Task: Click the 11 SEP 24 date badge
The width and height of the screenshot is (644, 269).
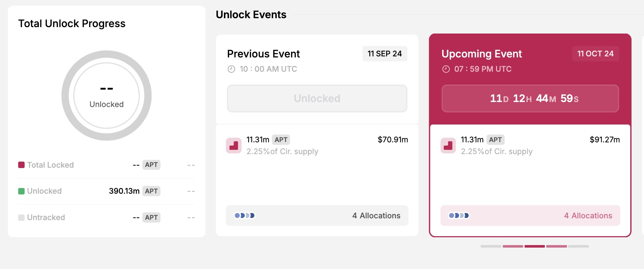Action: click(385, 54)
